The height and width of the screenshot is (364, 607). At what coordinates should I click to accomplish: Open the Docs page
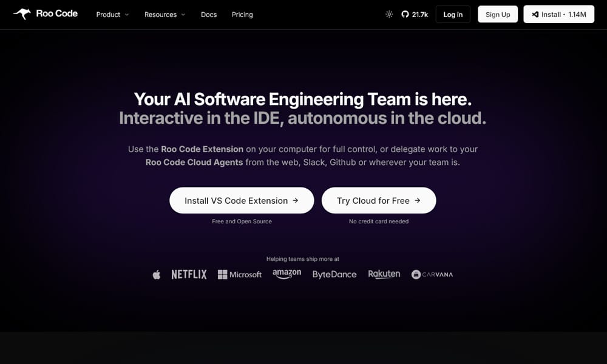(x=209, y=15)
